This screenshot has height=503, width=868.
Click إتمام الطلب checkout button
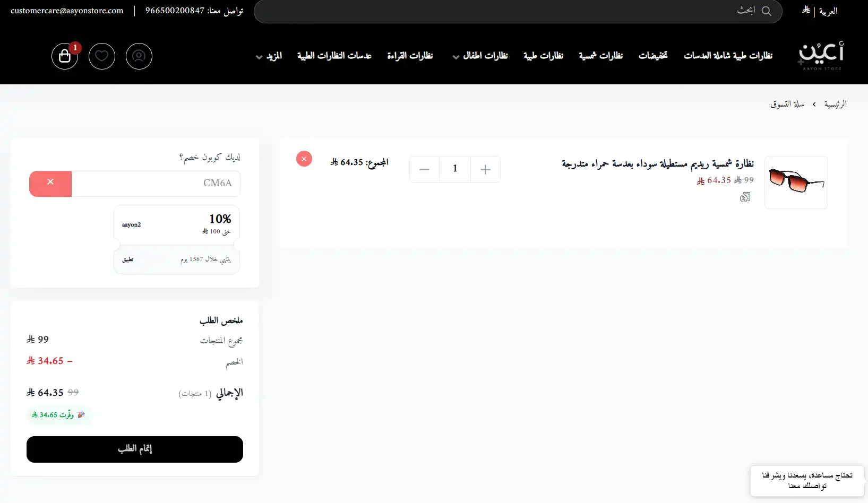[135, 449]
